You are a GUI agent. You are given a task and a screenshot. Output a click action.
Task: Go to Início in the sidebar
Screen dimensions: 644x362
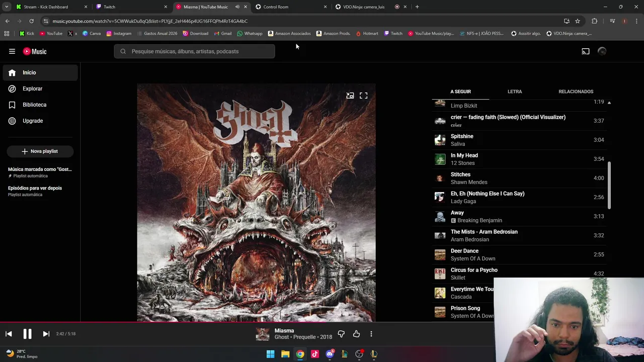click(x=40, y=72)
